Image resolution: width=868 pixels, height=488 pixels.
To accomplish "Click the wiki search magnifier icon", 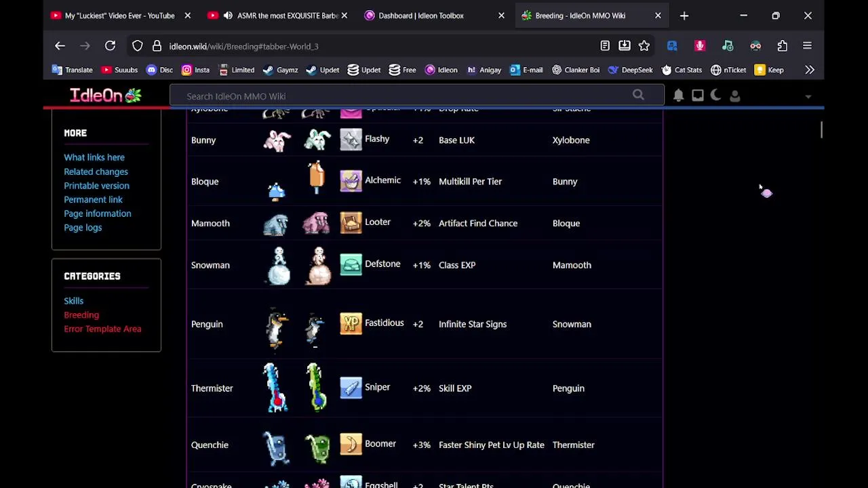I will [638, 96].
